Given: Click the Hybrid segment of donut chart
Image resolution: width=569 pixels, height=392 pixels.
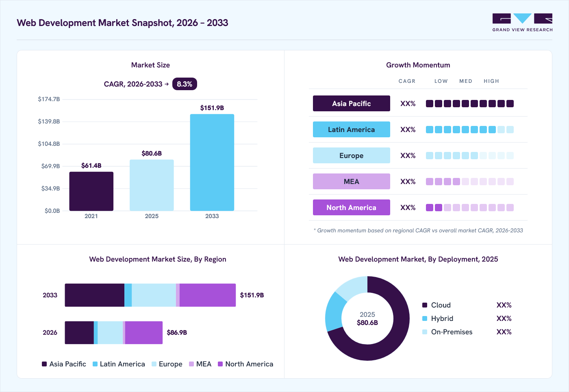Looking at the screenshot, I should point(334,312).
